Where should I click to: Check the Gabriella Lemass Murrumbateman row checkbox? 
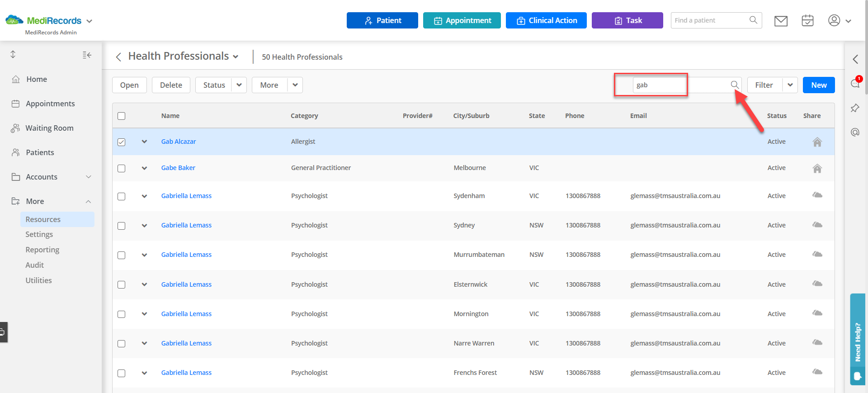click(121, 255)
